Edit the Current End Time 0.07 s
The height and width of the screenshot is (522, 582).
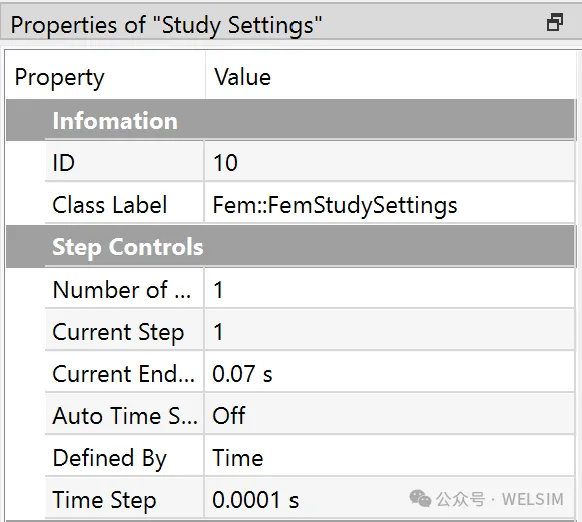(x=389, y=373)
